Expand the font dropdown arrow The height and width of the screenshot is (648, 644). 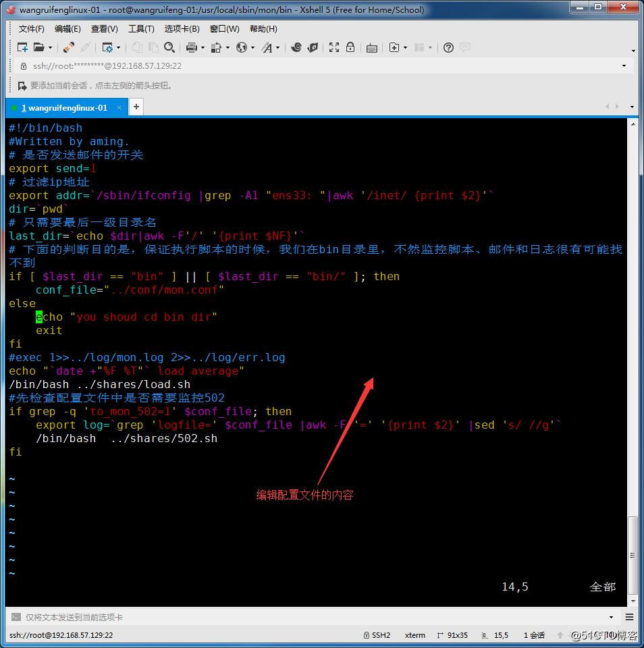277,48
